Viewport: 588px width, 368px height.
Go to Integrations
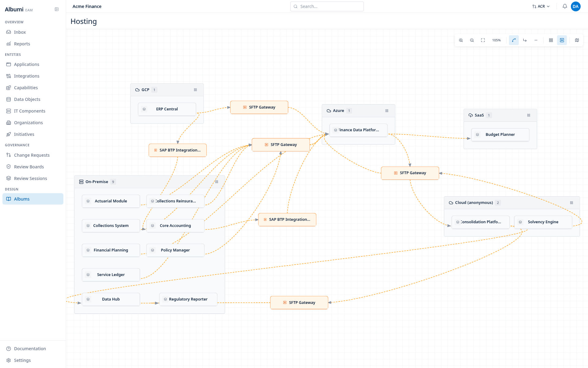coord(33,76)
